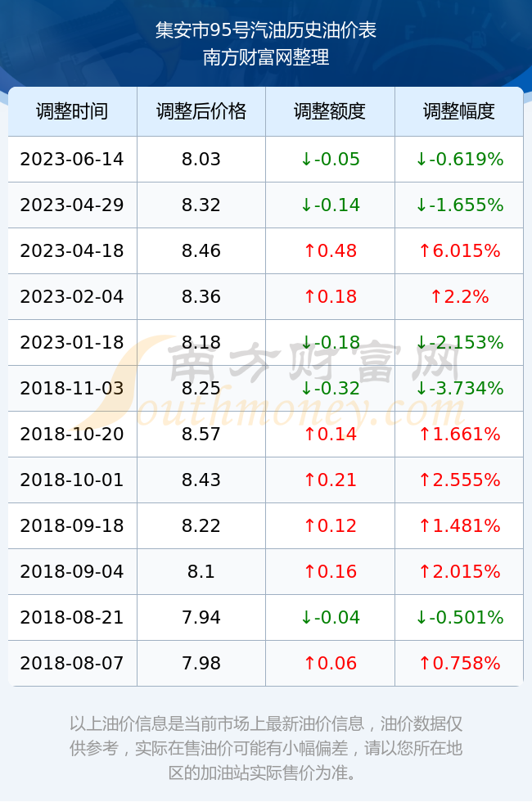Screen dimensions: 532x802
Task: Click the ↑1.481% percentage cell
Action: click(459, 525)
